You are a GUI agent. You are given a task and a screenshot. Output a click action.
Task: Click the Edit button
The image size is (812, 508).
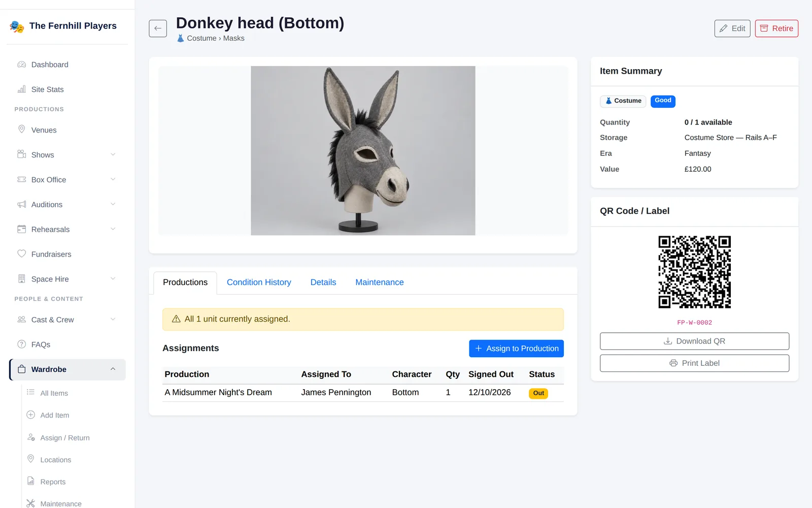[x=732, y=28]
